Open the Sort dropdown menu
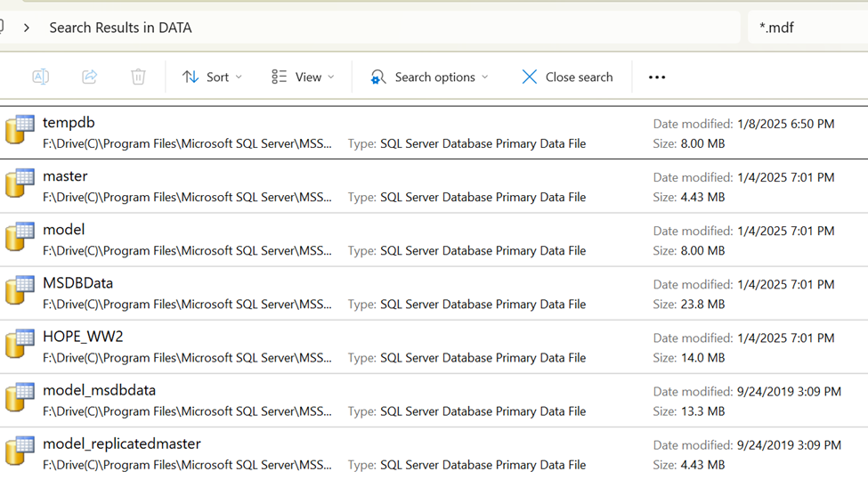The image size is (868, 488). click(x=212, y=77)
